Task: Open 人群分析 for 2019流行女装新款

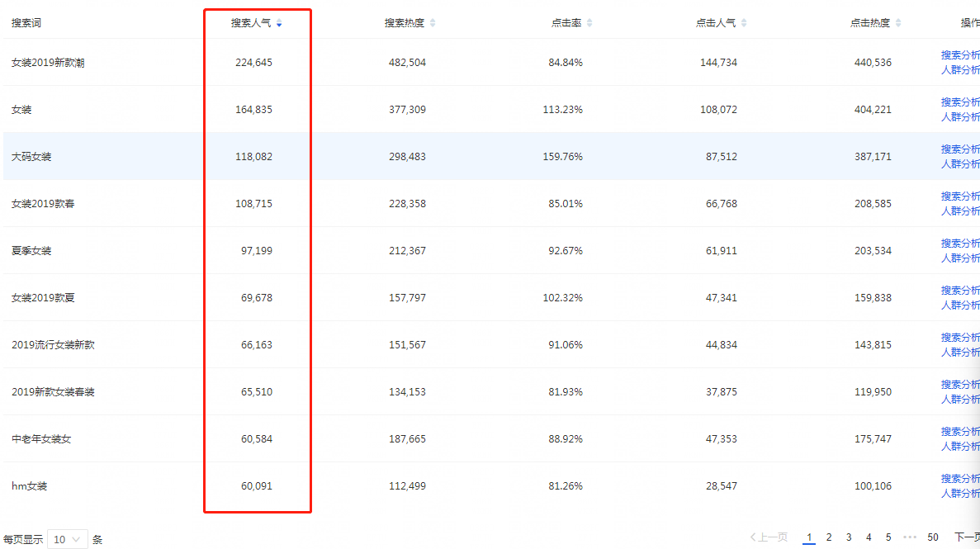Action: 960,352
